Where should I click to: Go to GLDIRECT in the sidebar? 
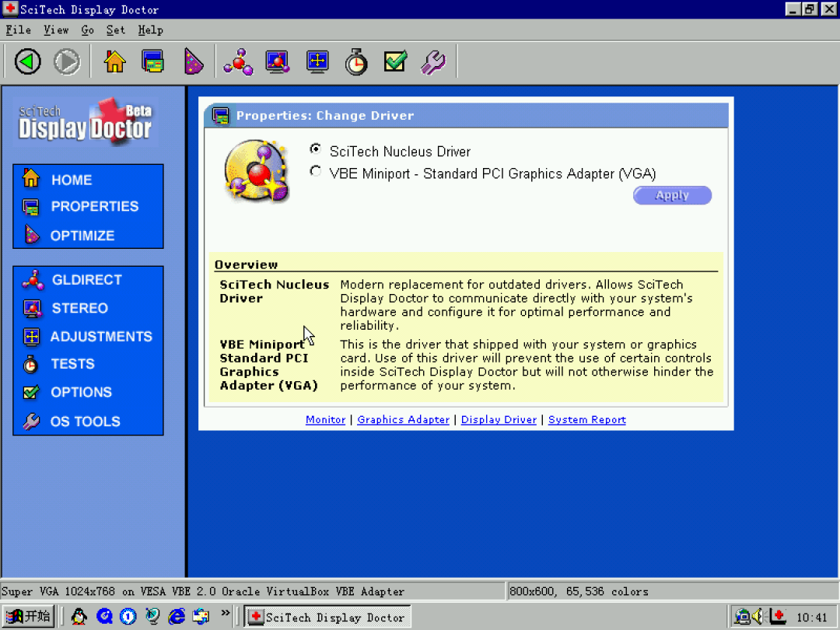pos(87,280)
